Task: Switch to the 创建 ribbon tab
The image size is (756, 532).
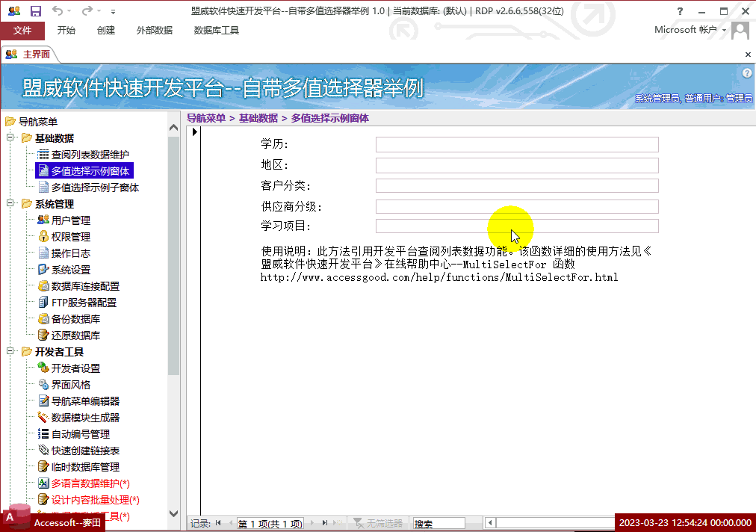Action: tap(105, 31)
